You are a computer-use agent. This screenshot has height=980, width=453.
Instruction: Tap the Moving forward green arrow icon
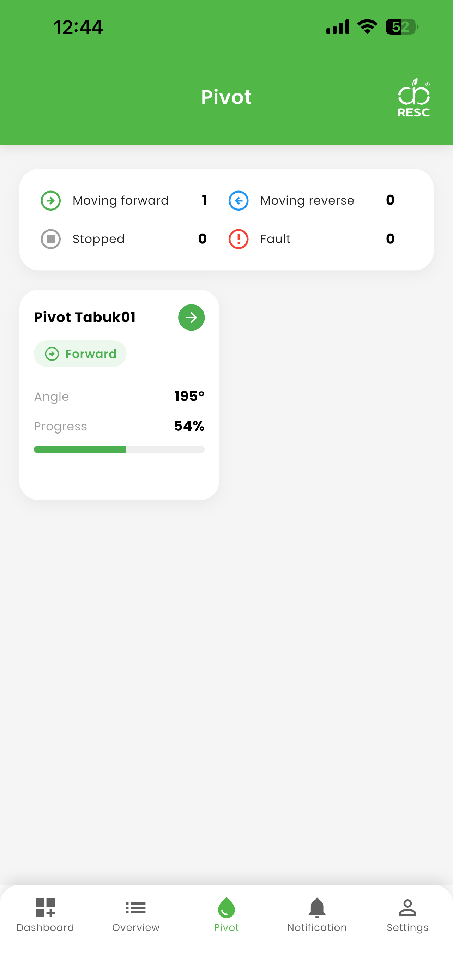(50, 200)
